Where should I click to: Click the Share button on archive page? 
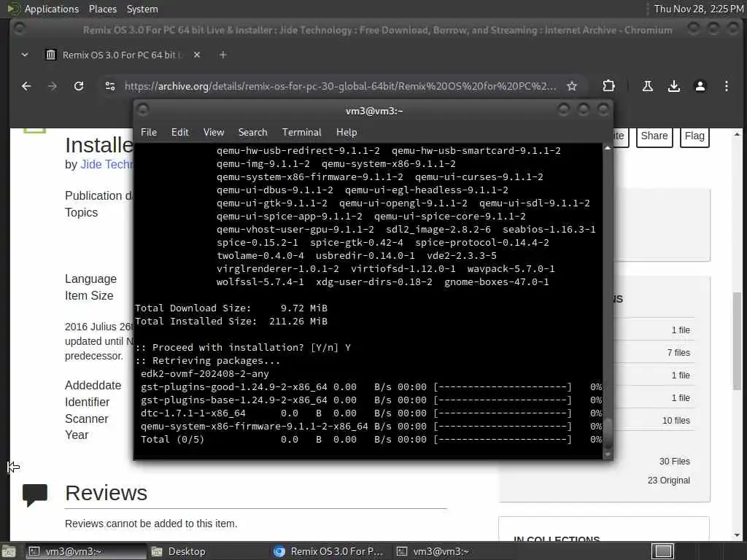click(654, 136)
